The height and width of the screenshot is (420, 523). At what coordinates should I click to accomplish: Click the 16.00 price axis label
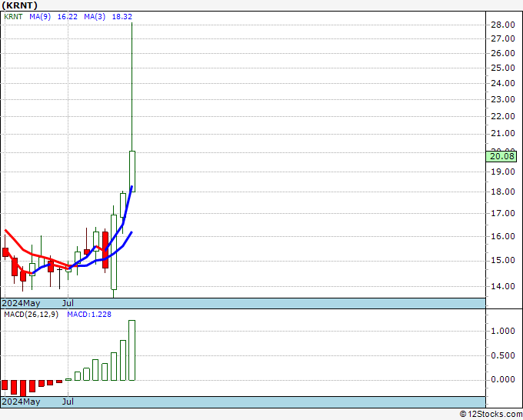pyautogui.click(x=503, y=236)
